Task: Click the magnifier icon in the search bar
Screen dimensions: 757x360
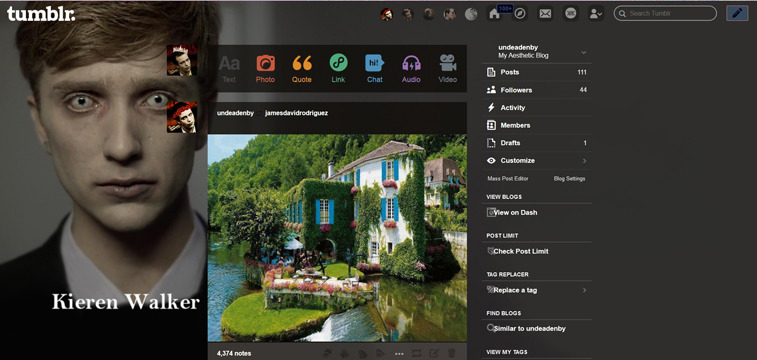Action: [x=623, y=14]
